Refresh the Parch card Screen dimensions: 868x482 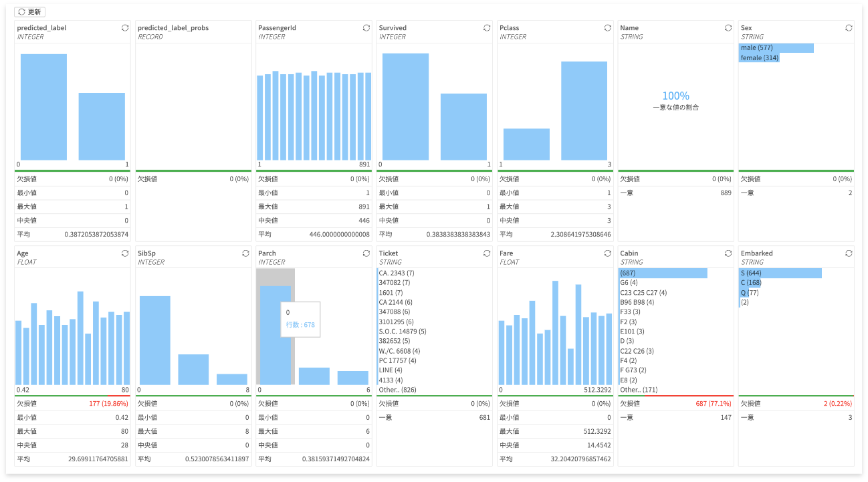[x=366, y=253]
